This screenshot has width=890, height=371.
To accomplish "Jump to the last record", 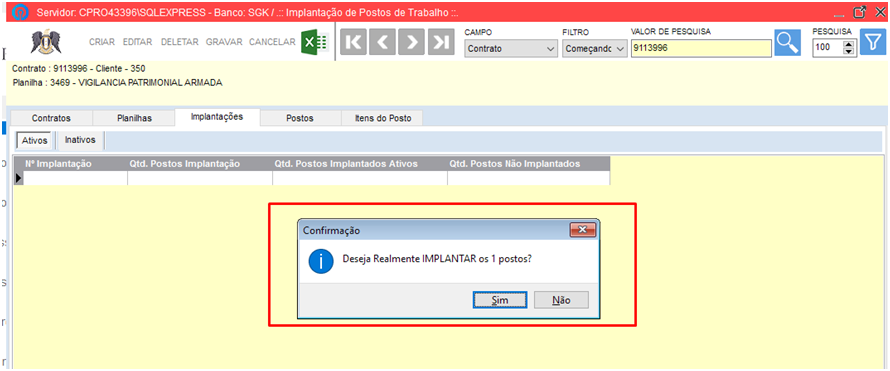I will (442, 43).
